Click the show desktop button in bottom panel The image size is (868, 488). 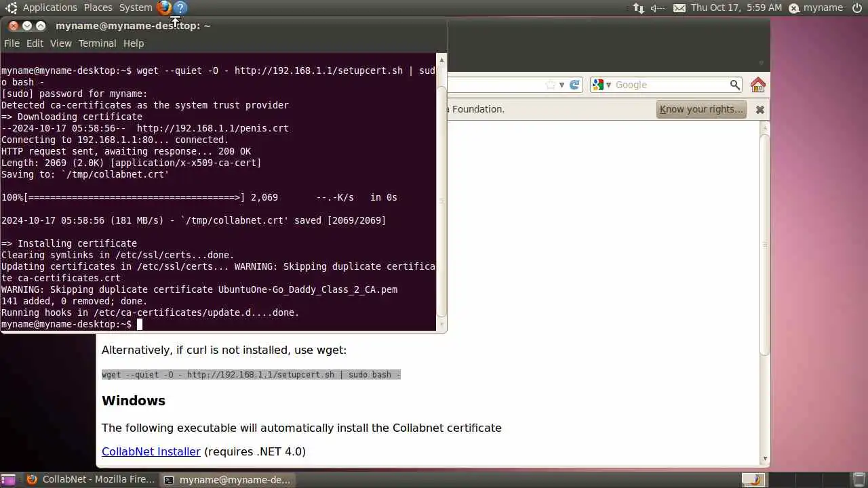tap(8, 480)
